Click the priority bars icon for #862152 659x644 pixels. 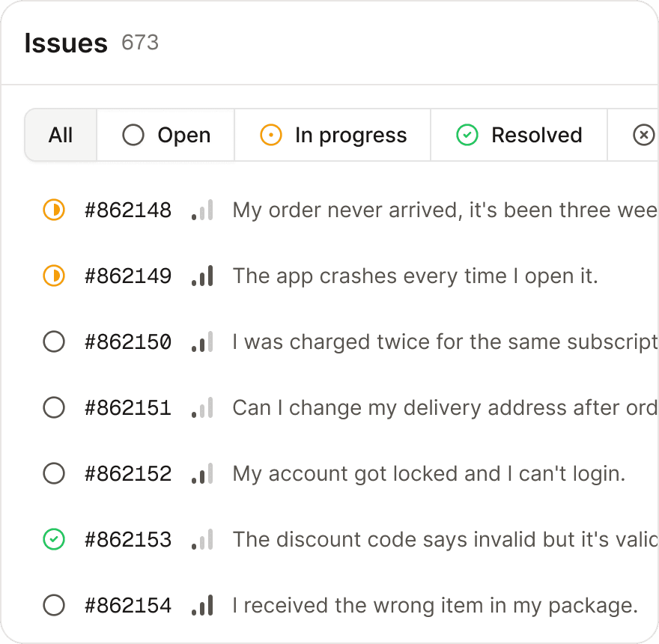pyautogui.click(x=202, y=473)
